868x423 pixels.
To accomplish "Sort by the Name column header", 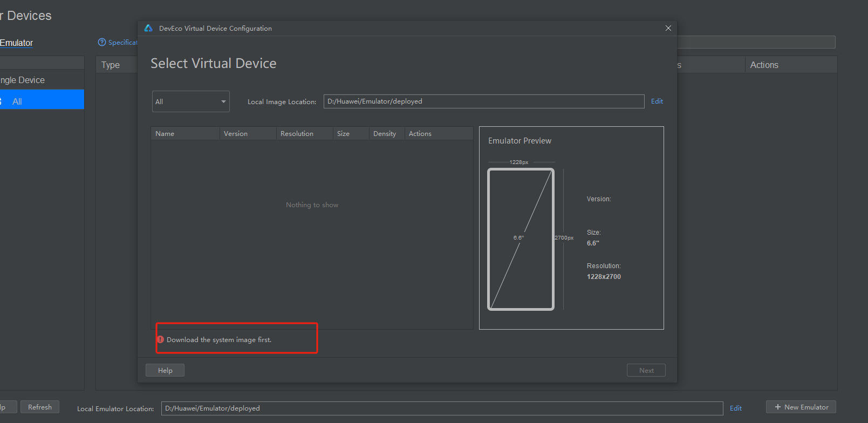I will tap(186, 134).
